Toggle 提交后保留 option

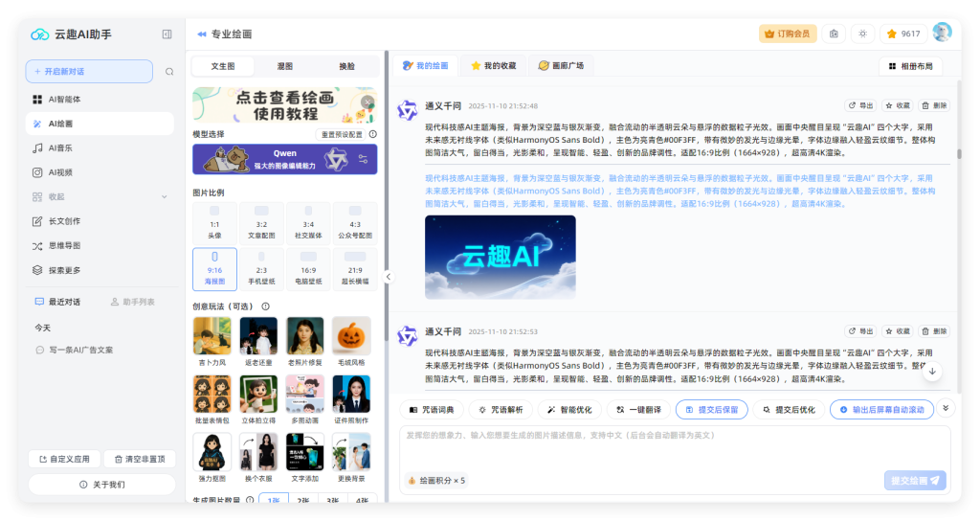pos(711,409)
